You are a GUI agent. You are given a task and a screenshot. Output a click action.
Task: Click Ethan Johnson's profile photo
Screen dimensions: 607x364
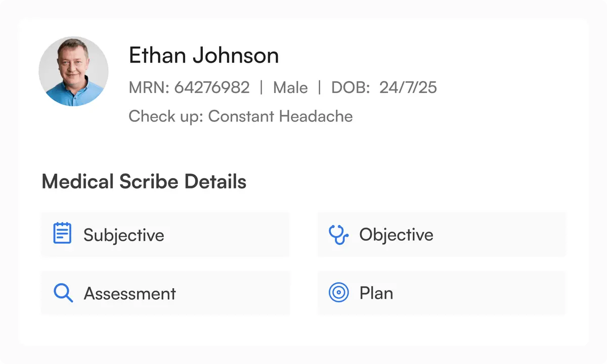(x=73, y=71)
